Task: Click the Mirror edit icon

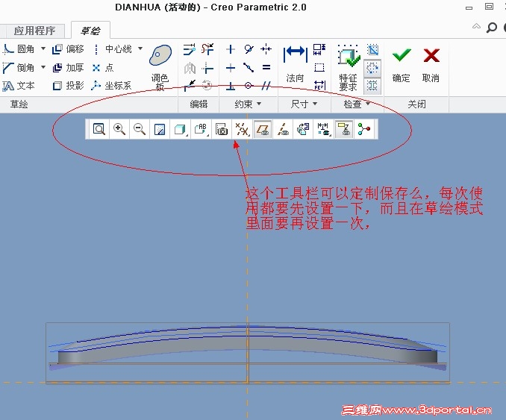Action: 190,68
